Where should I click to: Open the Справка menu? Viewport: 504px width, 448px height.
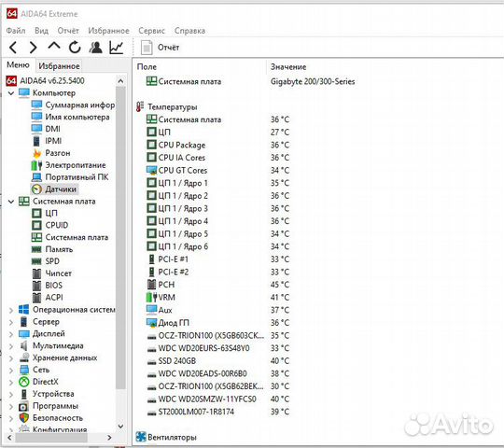tap(189, 31)
